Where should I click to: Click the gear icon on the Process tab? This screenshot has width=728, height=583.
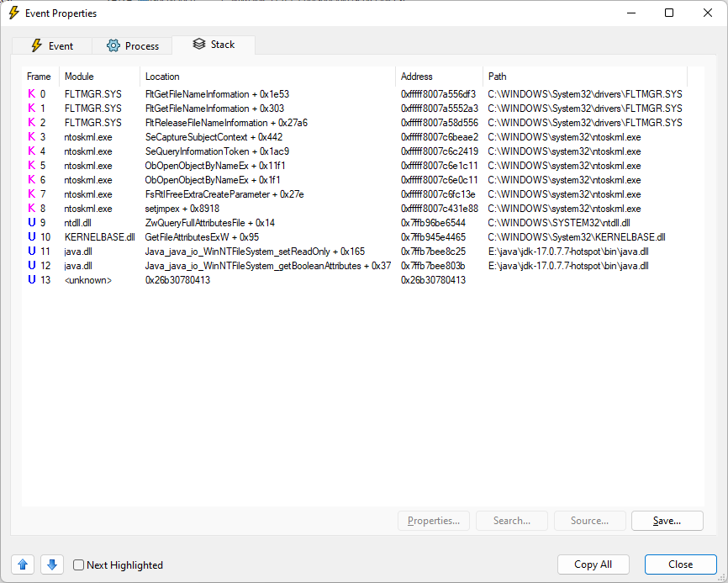pos(110,45)
